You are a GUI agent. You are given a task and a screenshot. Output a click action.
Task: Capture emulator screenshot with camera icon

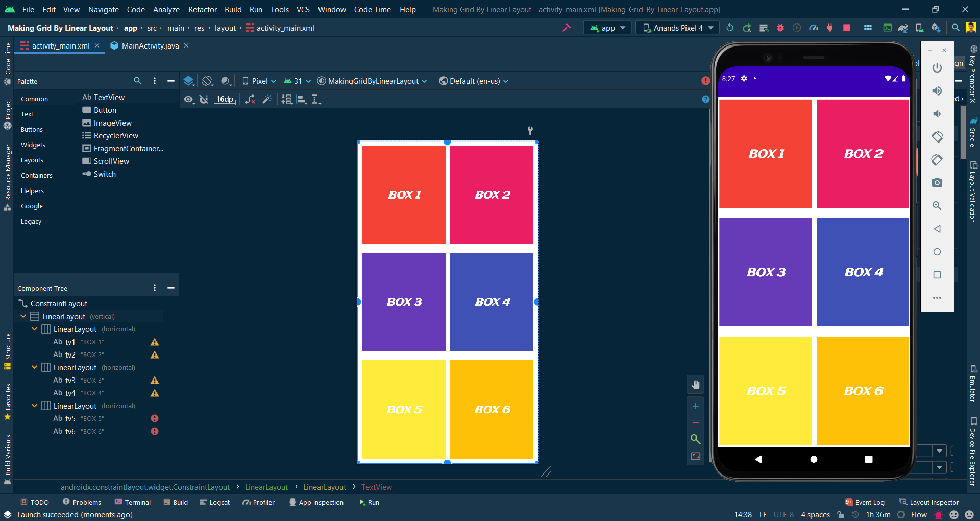pyautogui.click(x=937, y=182)
